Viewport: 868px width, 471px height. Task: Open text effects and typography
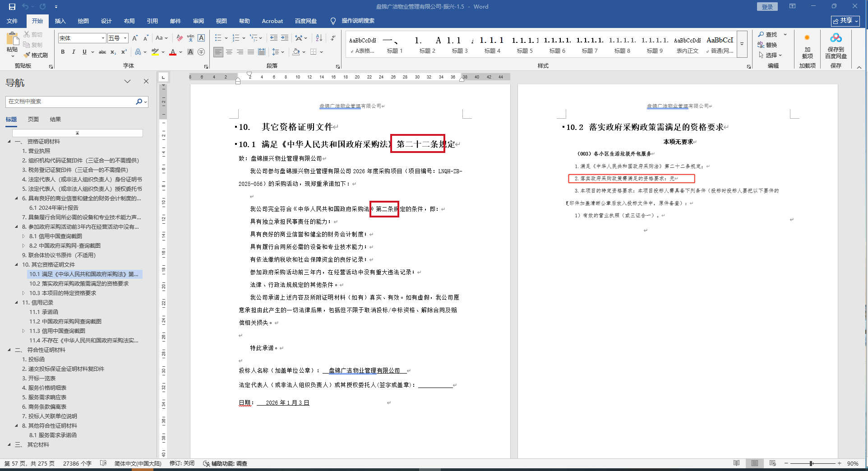pos(139,52)
